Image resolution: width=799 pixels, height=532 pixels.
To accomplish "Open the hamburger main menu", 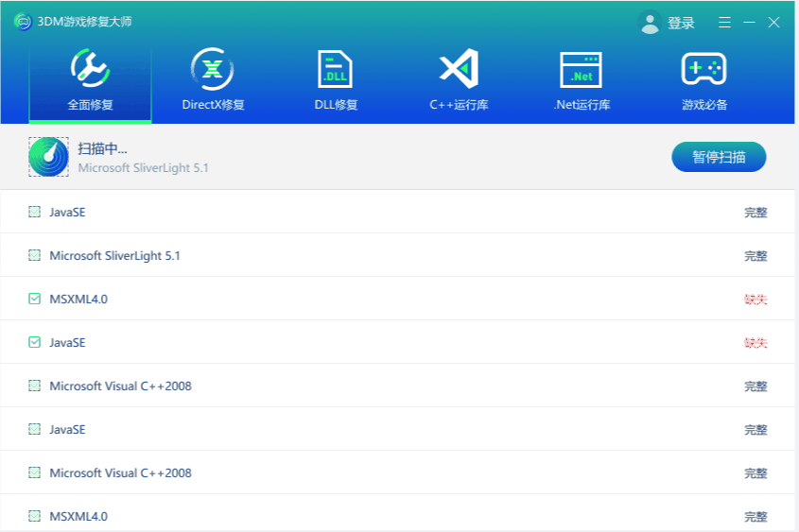I will coord(724,23).
